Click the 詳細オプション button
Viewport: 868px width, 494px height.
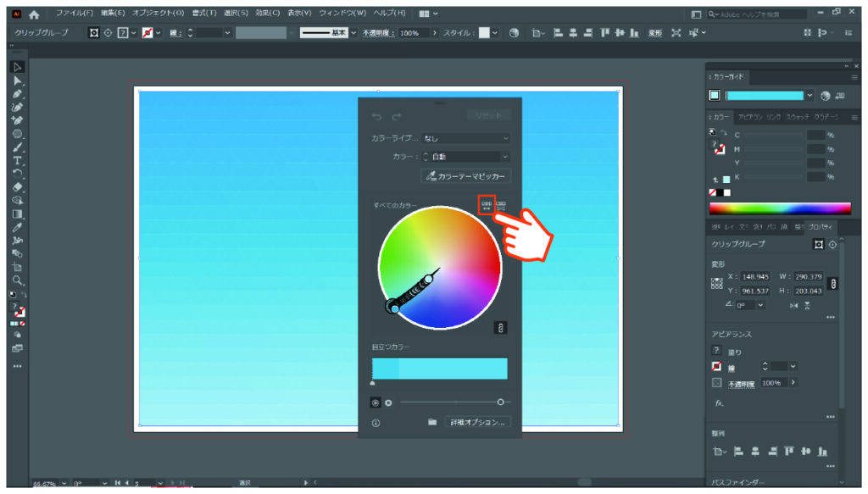(x=478, y=423)
